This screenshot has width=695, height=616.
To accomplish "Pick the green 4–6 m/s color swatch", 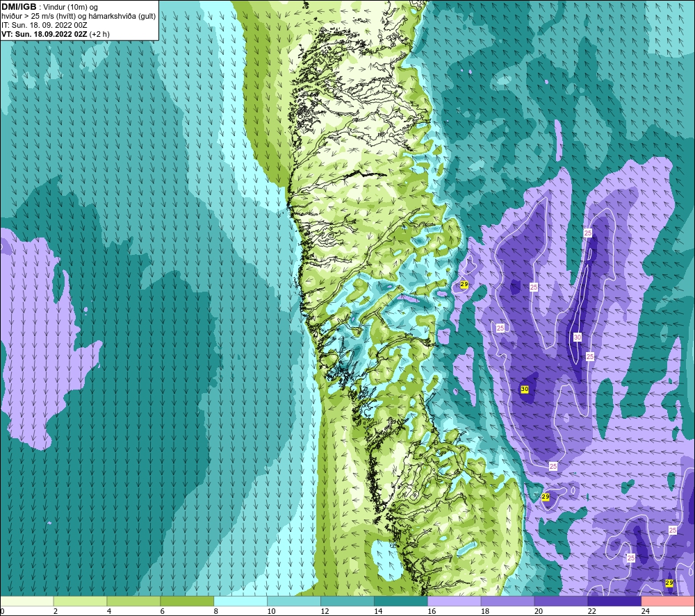I will pyautogui.click(x=133, y=601).
